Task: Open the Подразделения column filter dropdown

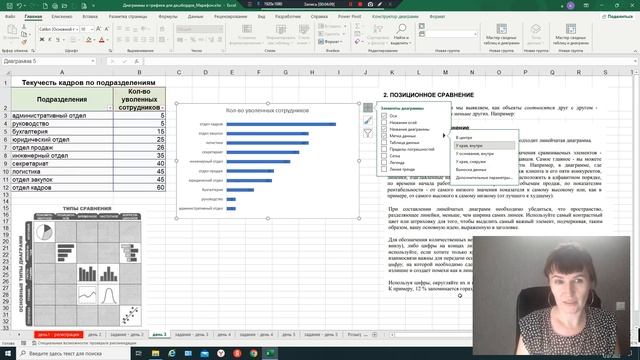Action: 110,108
